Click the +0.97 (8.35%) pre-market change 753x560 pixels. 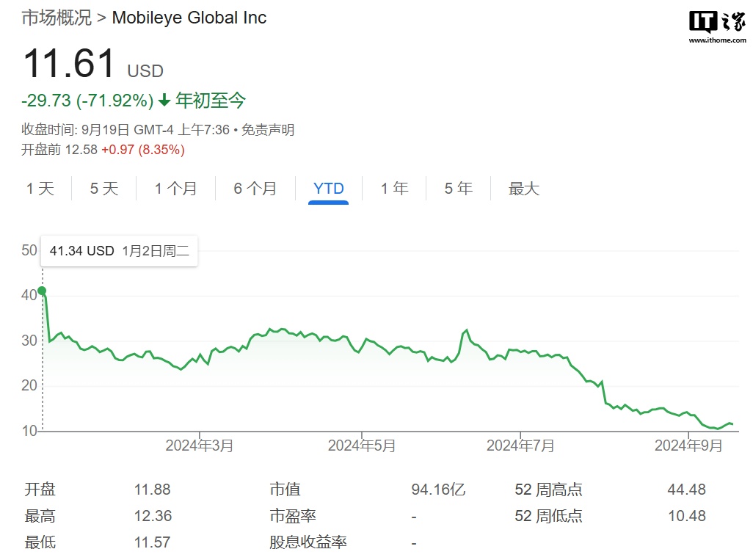143,150
